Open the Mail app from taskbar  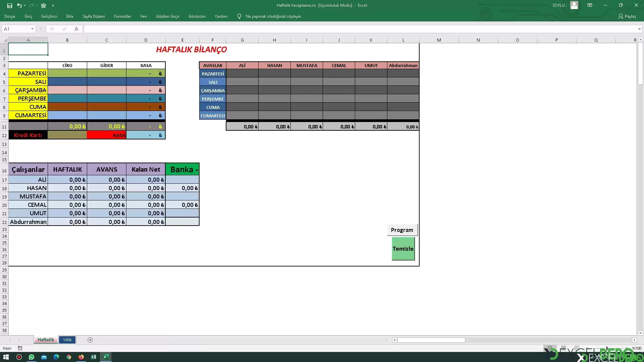44,357
